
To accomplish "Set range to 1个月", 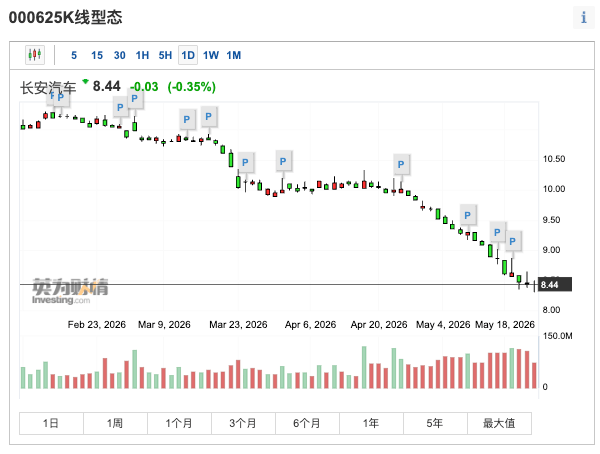I will (x=179, y=423).
